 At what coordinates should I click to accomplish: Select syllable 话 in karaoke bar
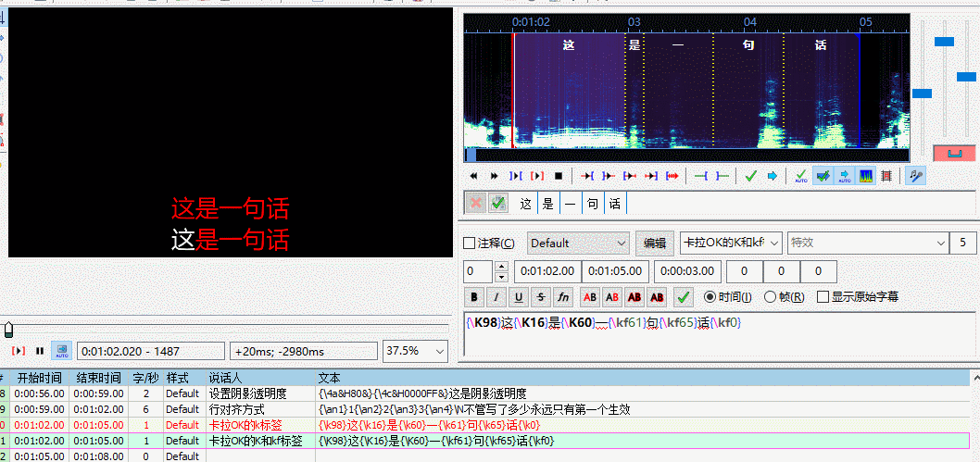point(615,204)
